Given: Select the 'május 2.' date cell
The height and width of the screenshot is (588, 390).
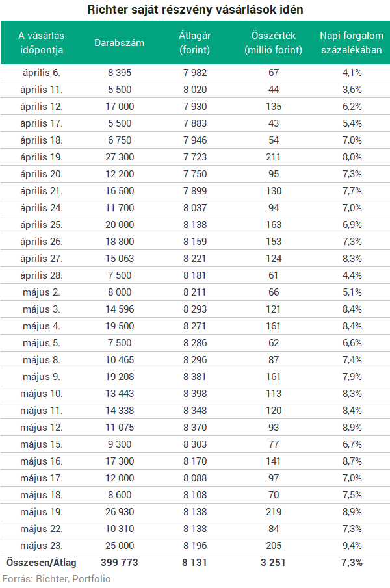Looking at the screenshot, I should click(42, 292).
